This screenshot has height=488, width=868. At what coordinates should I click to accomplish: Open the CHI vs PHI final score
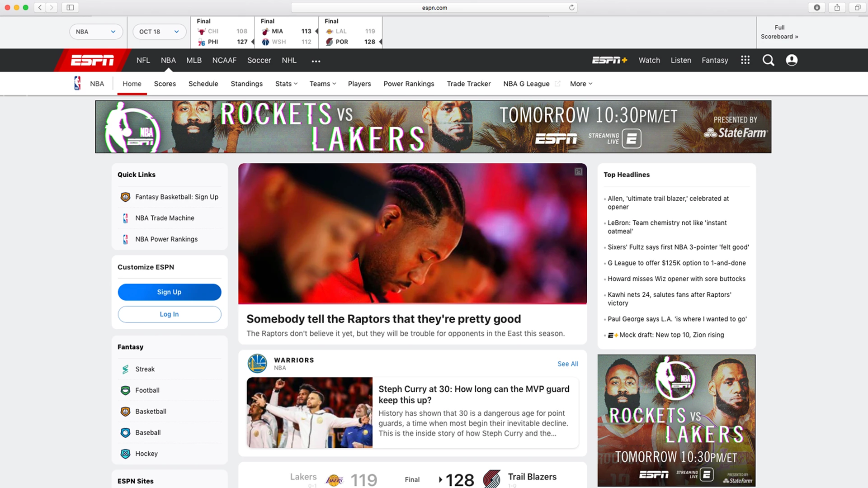click(x=223, y=32)
